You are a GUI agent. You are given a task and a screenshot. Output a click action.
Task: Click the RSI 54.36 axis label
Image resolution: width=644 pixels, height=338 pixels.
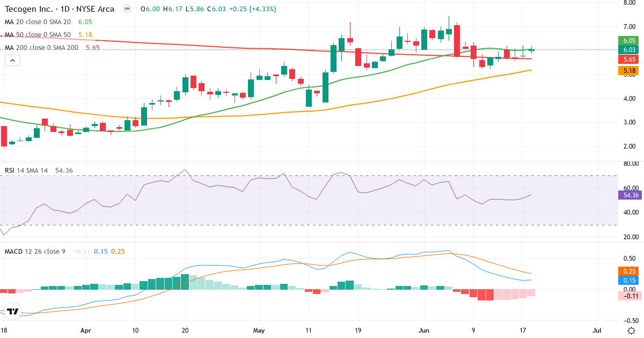(630, 195)
